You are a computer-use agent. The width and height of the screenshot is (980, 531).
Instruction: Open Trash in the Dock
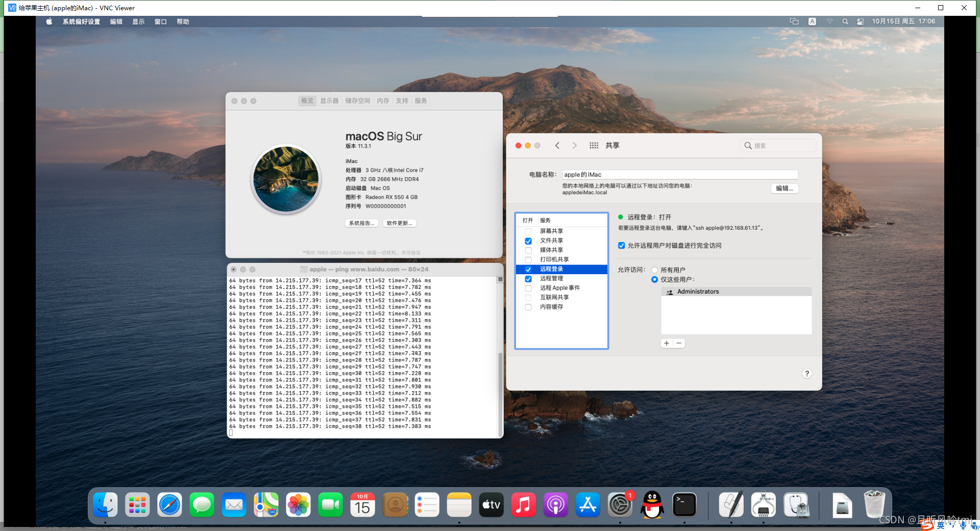tap(874, 504)
